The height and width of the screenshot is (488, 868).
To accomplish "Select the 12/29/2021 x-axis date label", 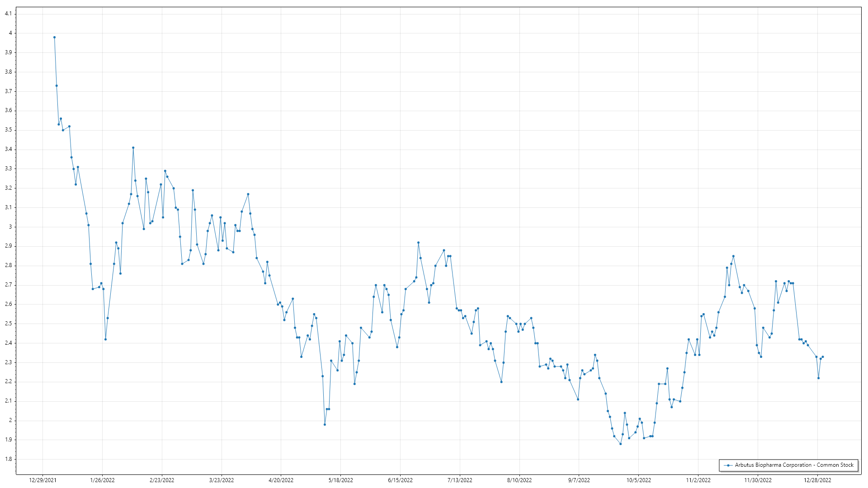I will click(x=42, y=480).
